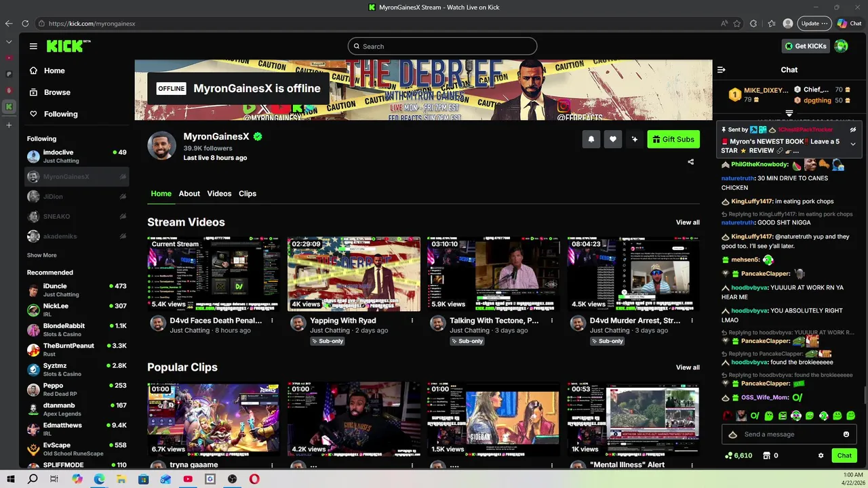Image resolution: width=868 pixels, height=488 pixels.
Task: Open Browse in the sidebar
Action: pyautogui.click(x=57, y=92)
